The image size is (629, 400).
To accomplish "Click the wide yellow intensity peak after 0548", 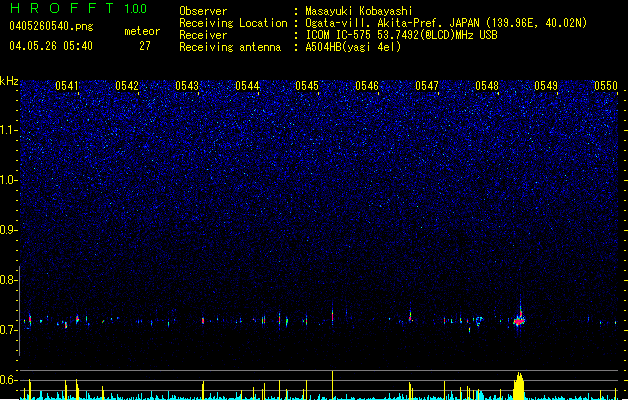I will tap(519, 386).
